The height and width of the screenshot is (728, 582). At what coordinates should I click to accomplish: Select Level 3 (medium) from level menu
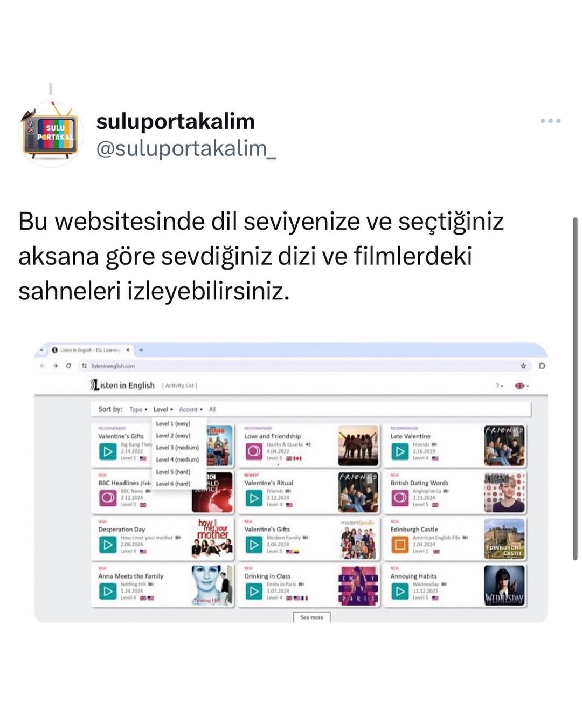coord(177,448)
